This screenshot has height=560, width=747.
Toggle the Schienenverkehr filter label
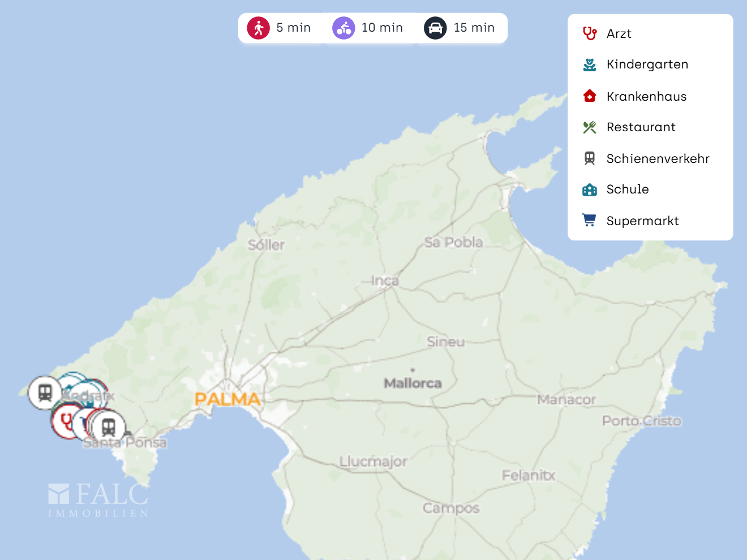pyautogui.click(x=658, y=159)
